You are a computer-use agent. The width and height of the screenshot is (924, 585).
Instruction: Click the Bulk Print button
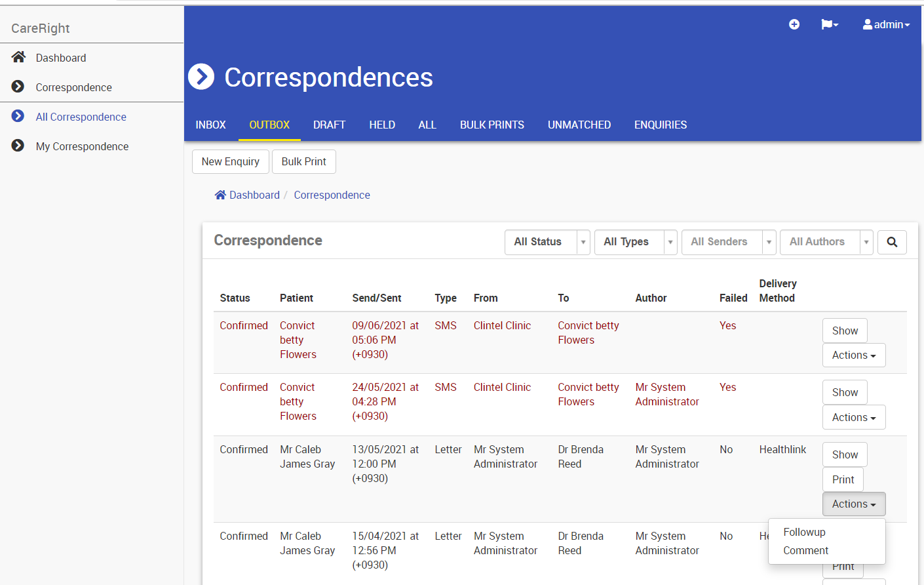(304, 161)
